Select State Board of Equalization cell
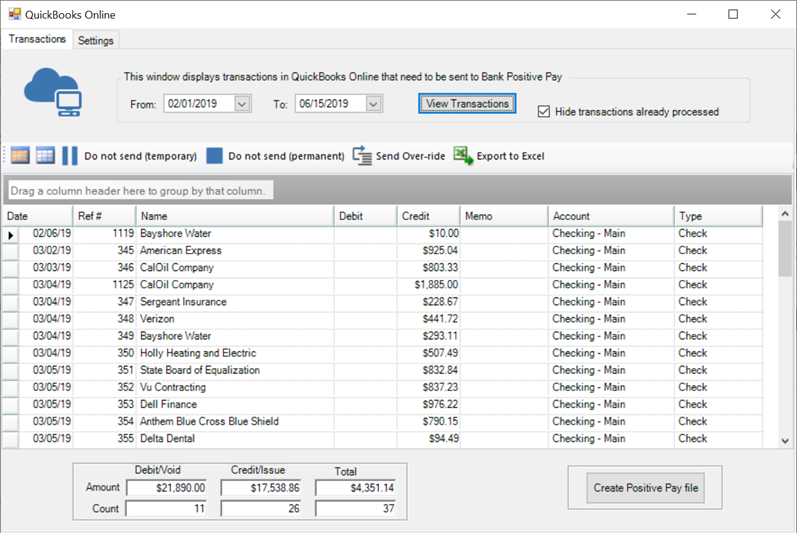The width and height of the screenshot is (797, 533). [x=235, y=370]
